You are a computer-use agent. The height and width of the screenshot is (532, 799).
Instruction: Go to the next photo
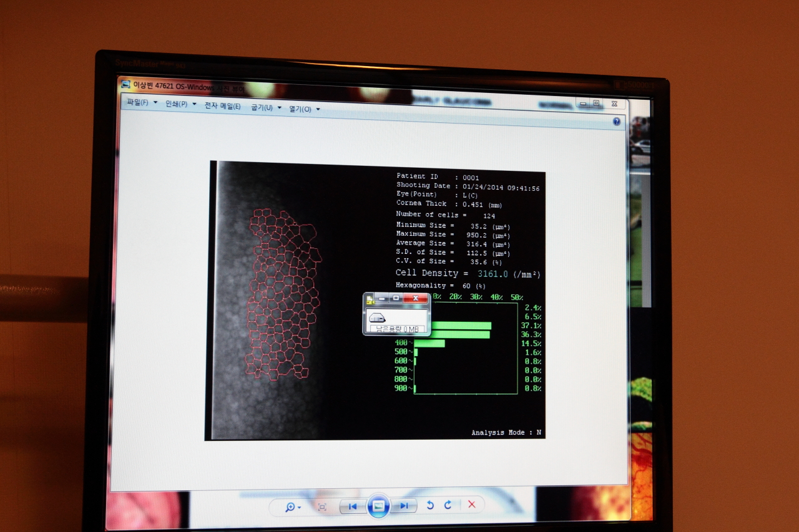click(x=404, y=506)
